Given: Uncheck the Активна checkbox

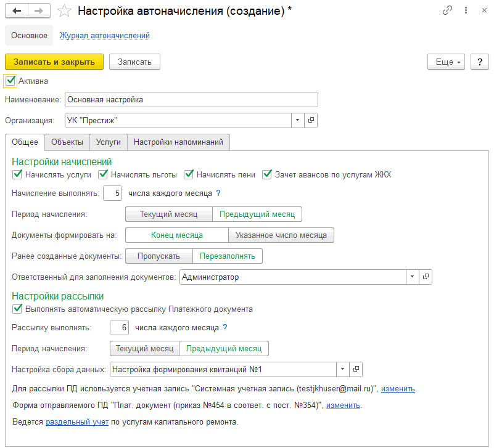Looking at the screenshot, I should pos(10,81).
